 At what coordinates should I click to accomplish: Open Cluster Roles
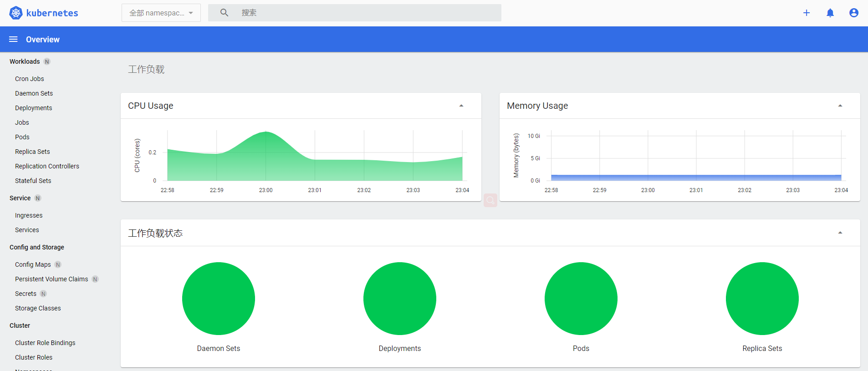coord(34,357)
